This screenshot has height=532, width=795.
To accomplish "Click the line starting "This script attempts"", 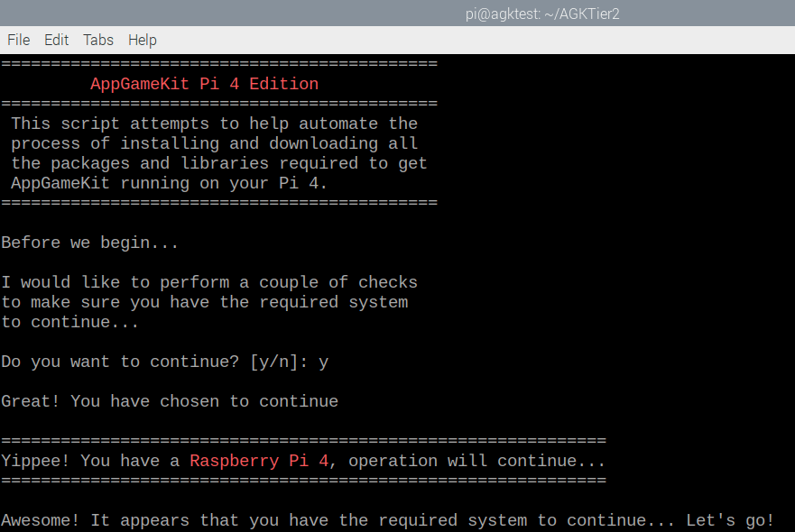I will click(214, 124).
